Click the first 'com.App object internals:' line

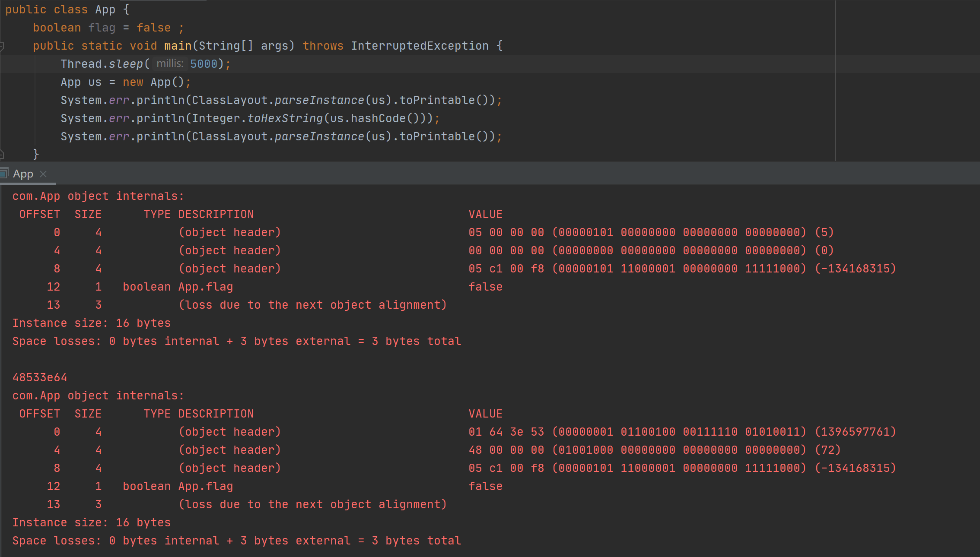(98, 196)
